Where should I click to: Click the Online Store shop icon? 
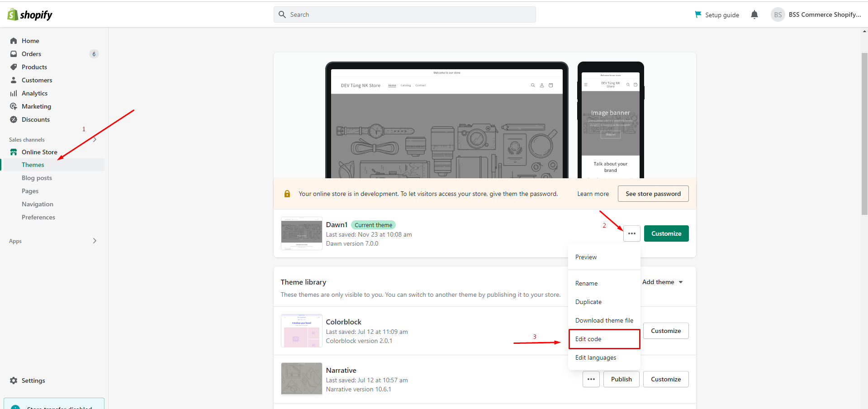[14, 152]
